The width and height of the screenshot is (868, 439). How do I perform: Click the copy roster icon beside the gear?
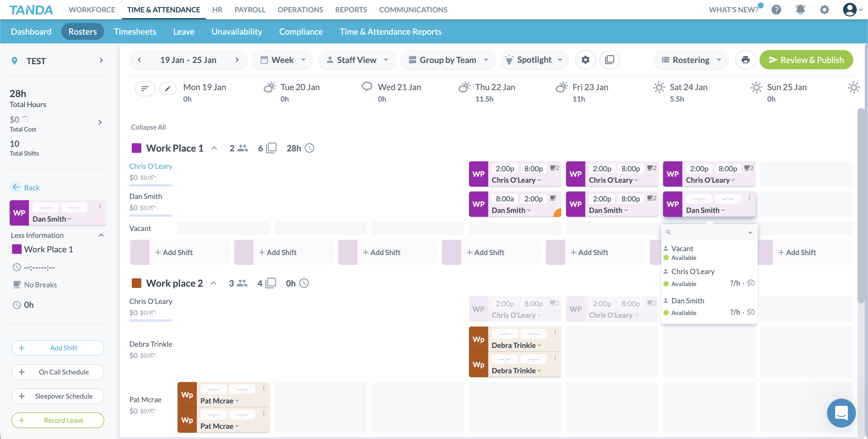pos(609,60)
